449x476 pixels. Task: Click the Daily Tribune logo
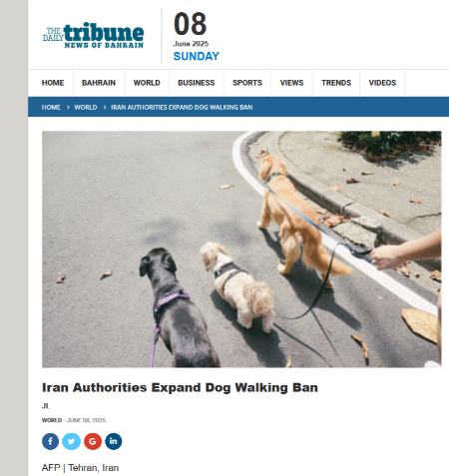click(93, 35)
